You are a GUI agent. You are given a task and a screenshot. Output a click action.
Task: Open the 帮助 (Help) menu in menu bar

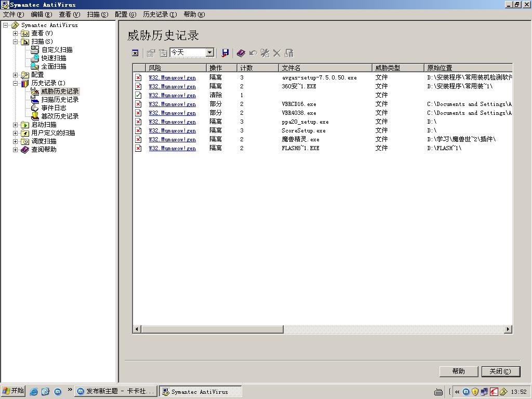(194, 15)
